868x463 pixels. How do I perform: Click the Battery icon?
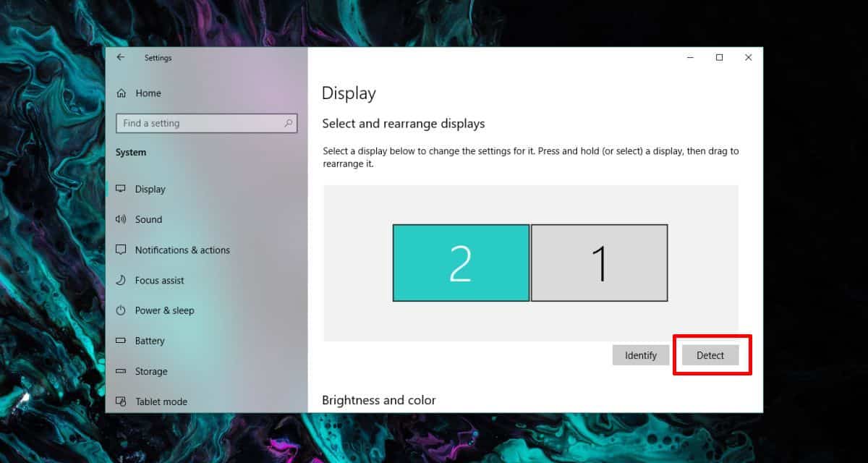coord(121,341)
